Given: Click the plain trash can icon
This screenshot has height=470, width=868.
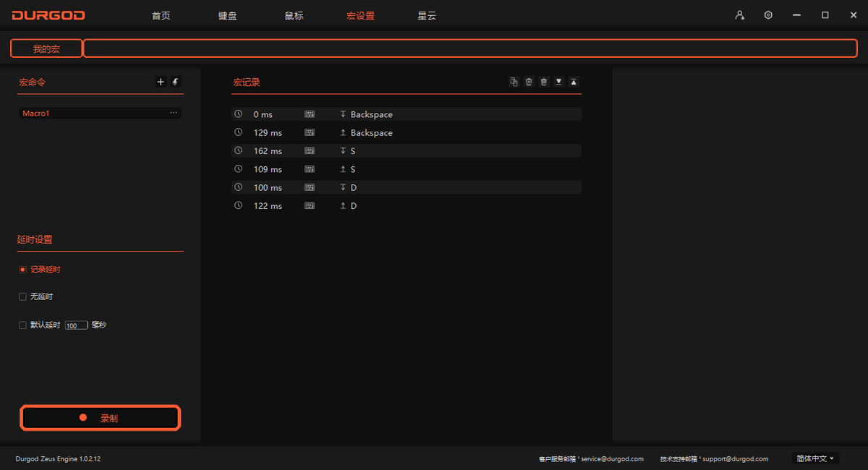Looking at the screenshot, I should coord(544,82).
